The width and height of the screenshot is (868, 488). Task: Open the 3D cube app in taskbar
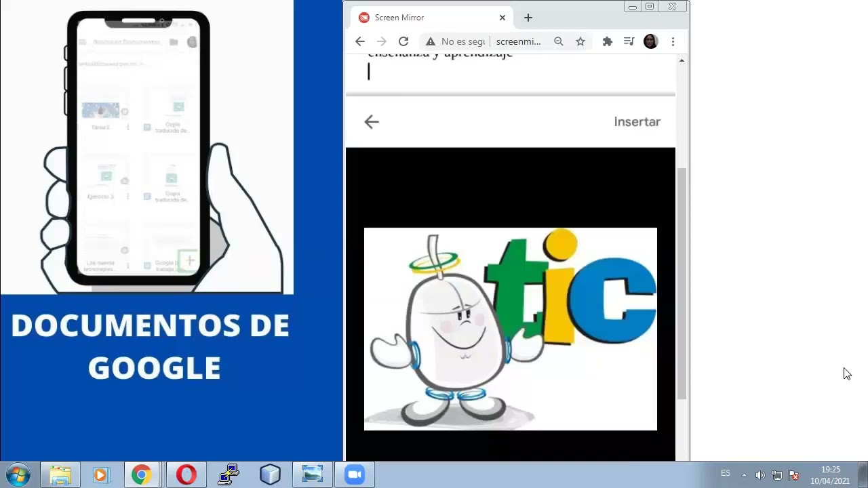(270, 474)
